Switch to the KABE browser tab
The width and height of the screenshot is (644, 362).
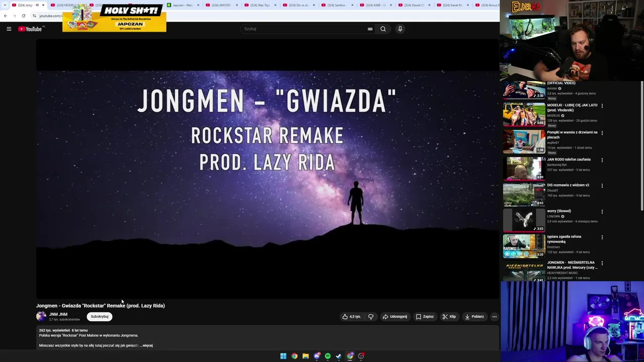tap(376, 5)
